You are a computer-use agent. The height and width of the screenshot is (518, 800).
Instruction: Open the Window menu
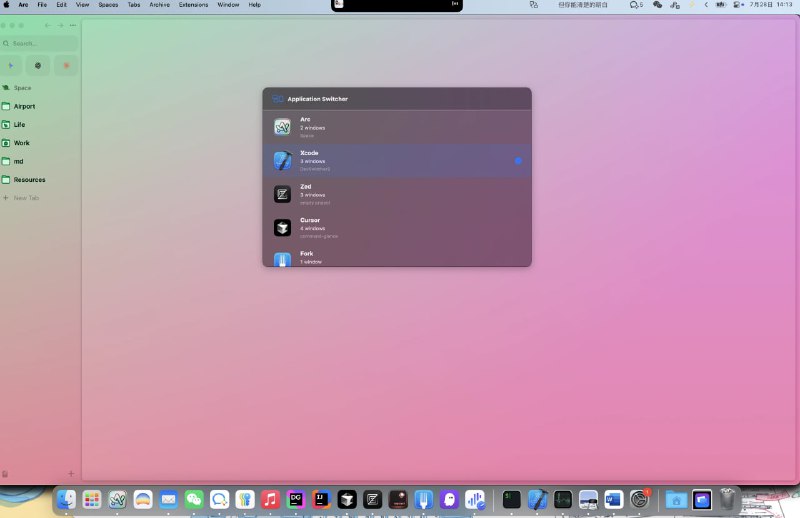[x=229, y=5]
